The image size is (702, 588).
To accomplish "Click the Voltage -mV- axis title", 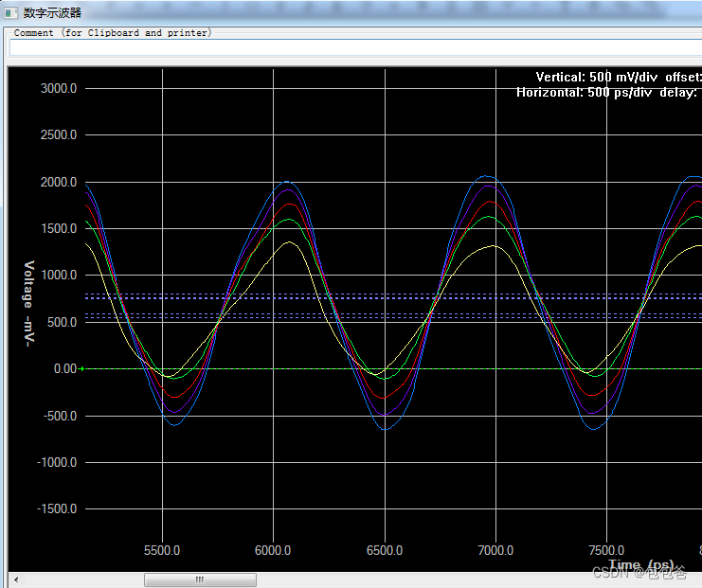I will (28, 303).
